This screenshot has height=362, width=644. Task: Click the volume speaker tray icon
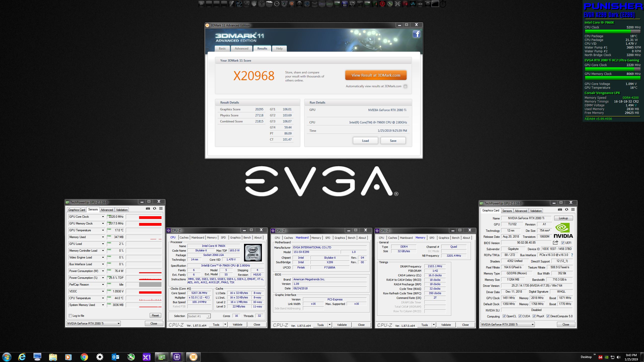click(x=619, y=357)
